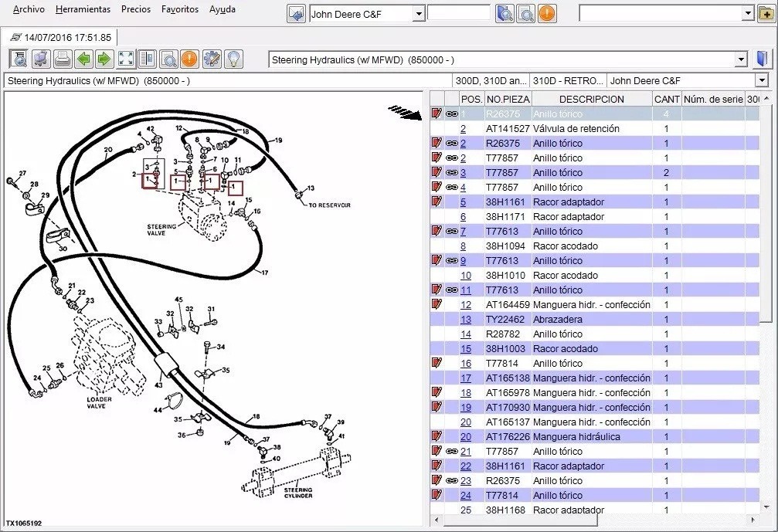Open the Archivo menu
778x532 pixels.
(29, 9)
